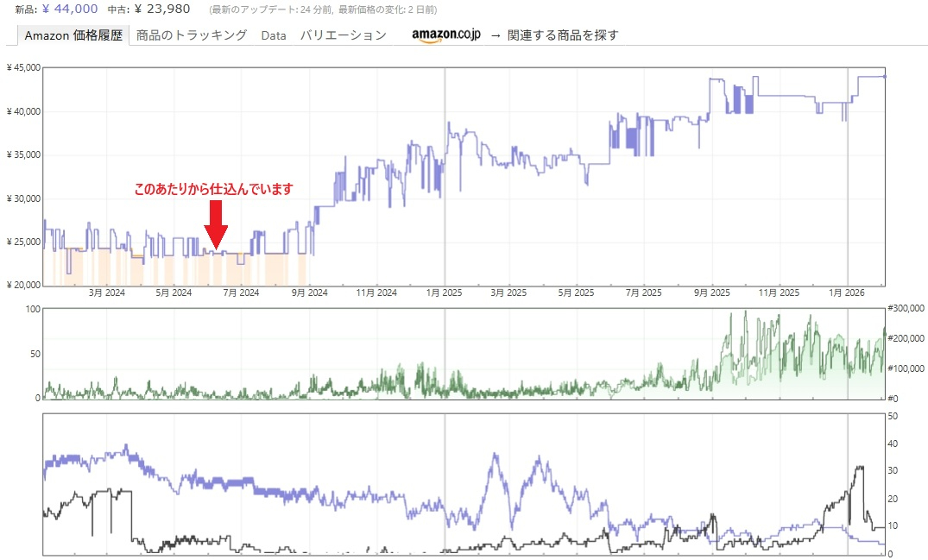This screenshot has height=560, width=928.
Task: Click the amazon.co.jp logo
Action: [445, 35]
